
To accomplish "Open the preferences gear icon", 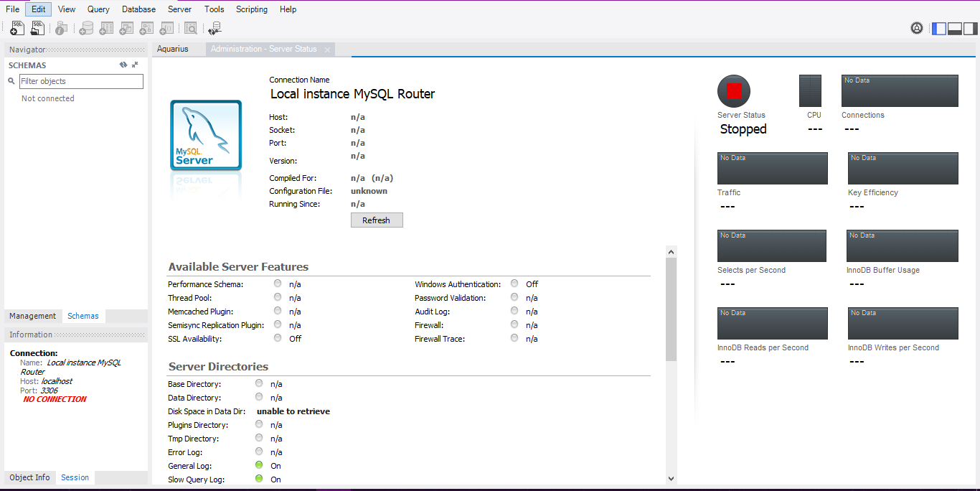I will coord(917,28).
